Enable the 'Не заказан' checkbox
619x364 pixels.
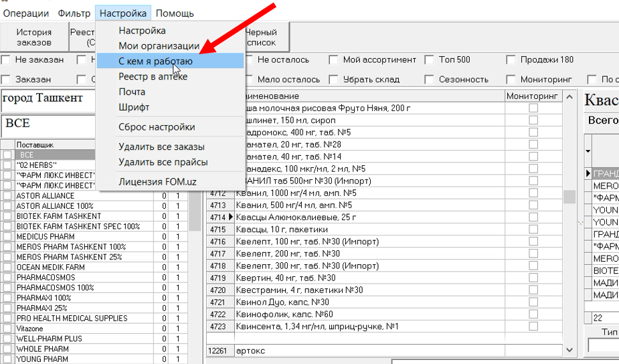point(6,60)
